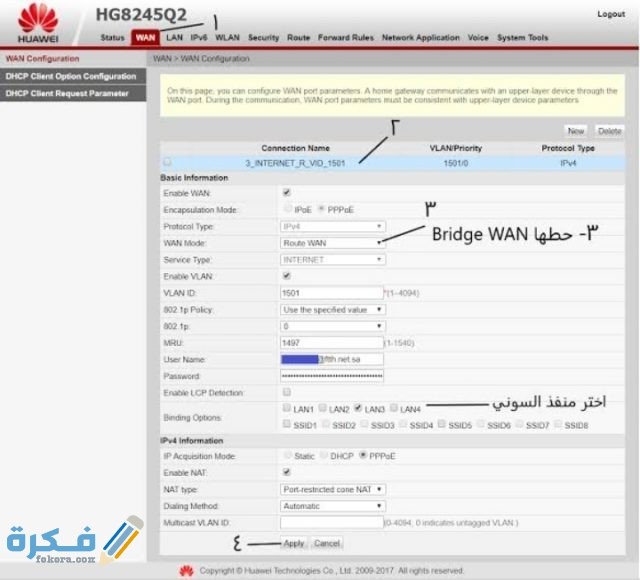Uncheck the LAN3 binding option
The image size is (640, 580).
pos(358,408)
